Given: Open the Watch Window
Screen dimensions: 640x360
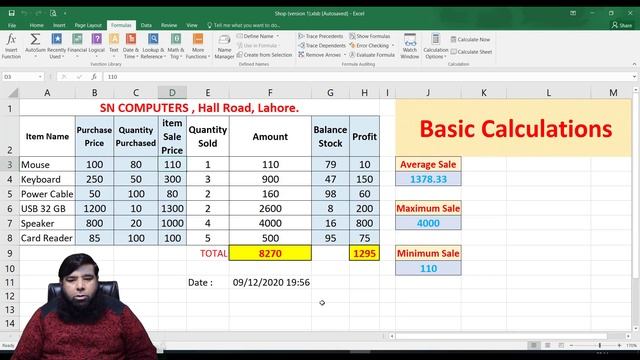Looking at the screenshot, I should (410, 46).
